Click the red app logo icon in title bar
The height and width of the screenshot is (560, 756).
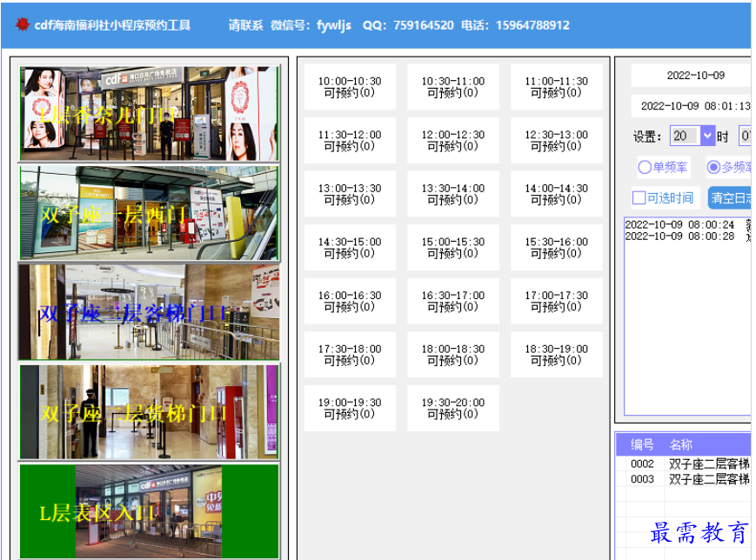pyautogui.click(x=22, y=24)
